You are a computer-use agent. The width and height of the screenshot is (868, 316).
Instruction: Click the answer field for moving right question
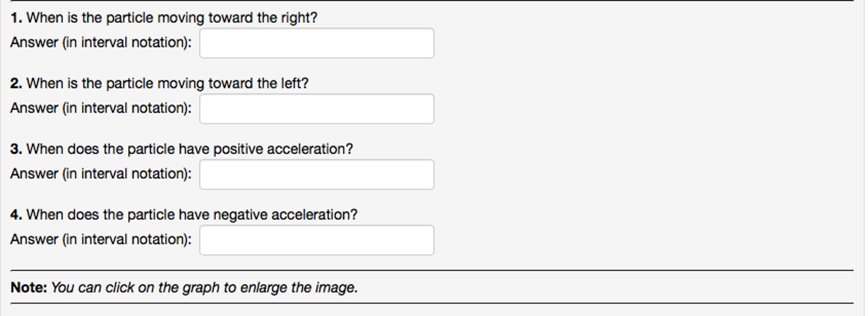pyautogui.click(x=316, y=43)
